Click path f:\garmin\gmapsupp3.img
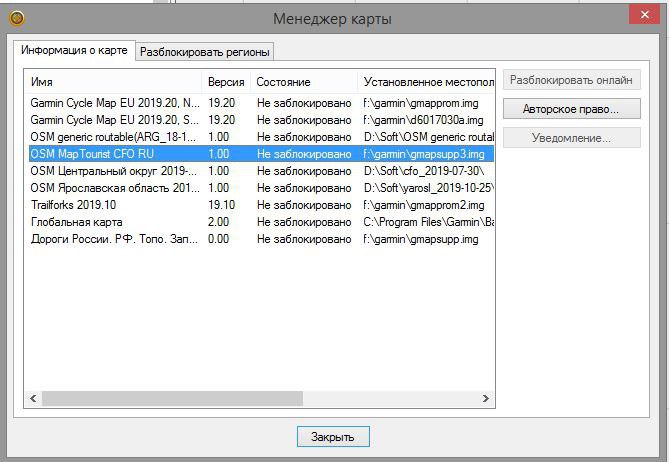 [424, 154]
